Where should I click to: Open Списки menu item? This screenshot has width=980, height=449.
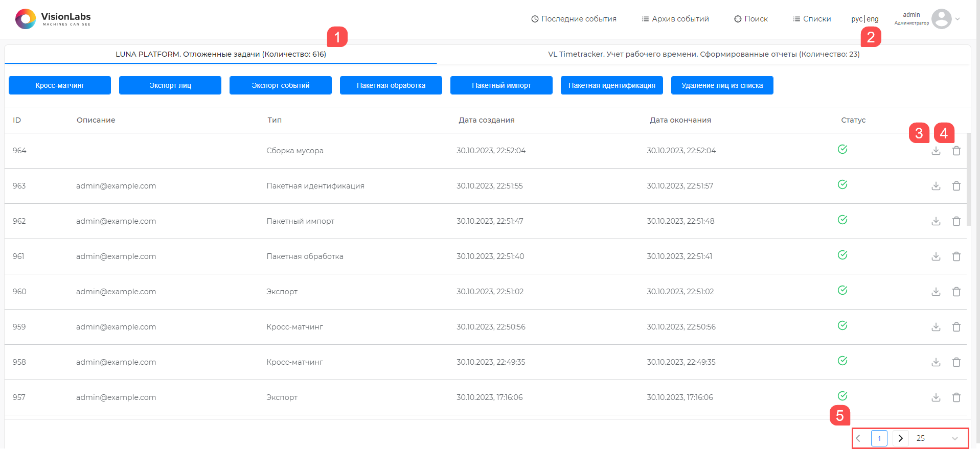[x=812, y=19]
